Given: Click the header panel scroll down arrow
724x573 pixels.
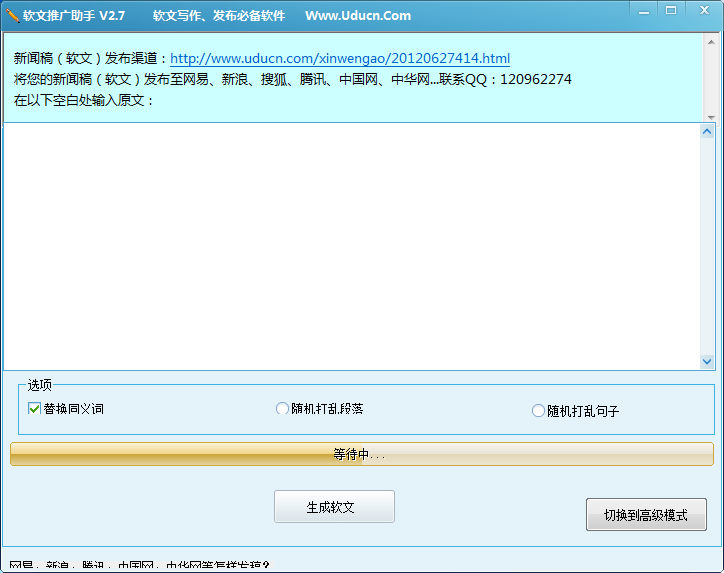Looking at the screenshot, I should coord(711,117).
